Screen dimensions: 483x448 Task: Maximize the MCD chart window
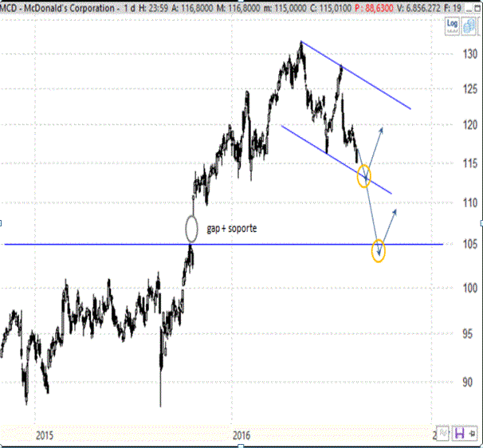point(477,9)
